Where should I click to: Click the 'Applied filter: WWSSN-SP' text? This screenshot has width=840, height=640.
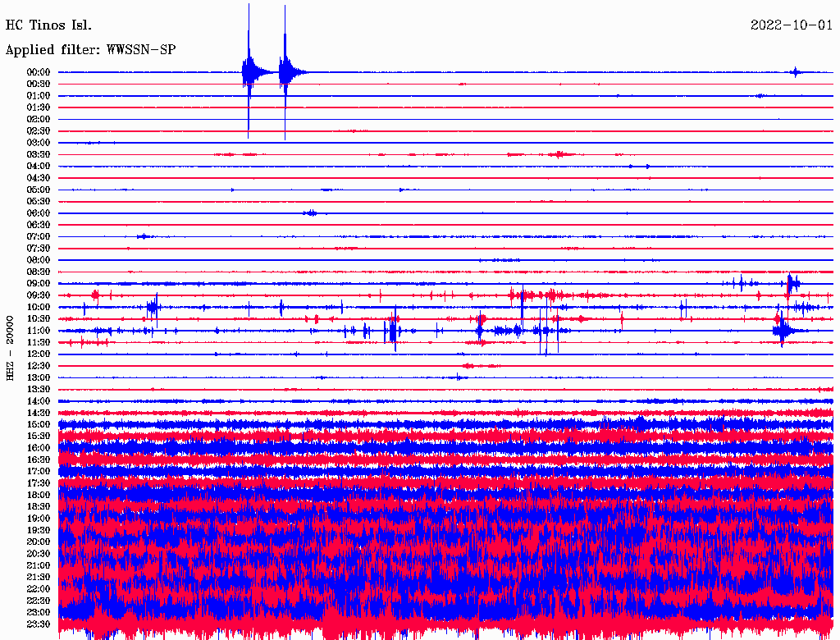(x=90, y=49)
